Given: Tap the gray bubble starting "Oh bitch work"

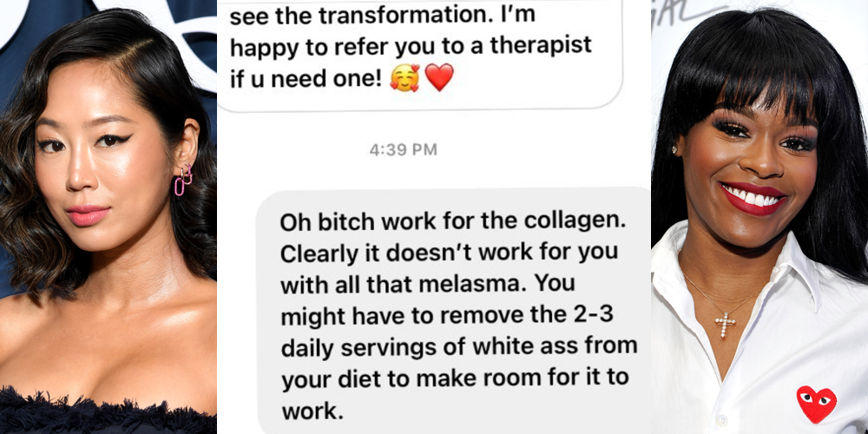Looking at the screenshot, I should (454, 311).
